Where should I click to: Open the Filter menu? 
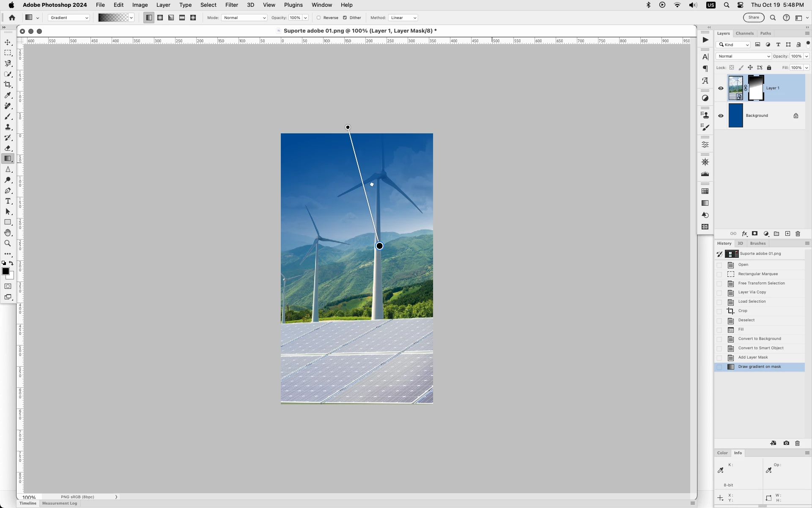(x=231, y=5)
